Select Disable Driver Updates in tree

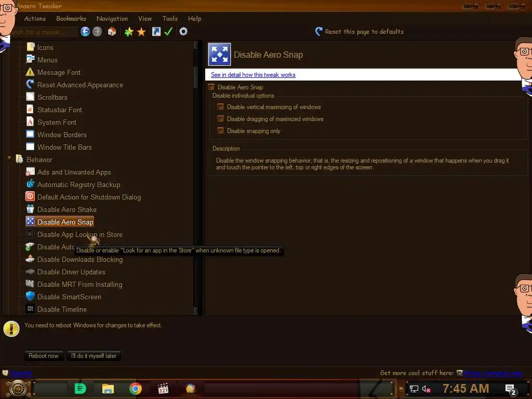(71, 272)
